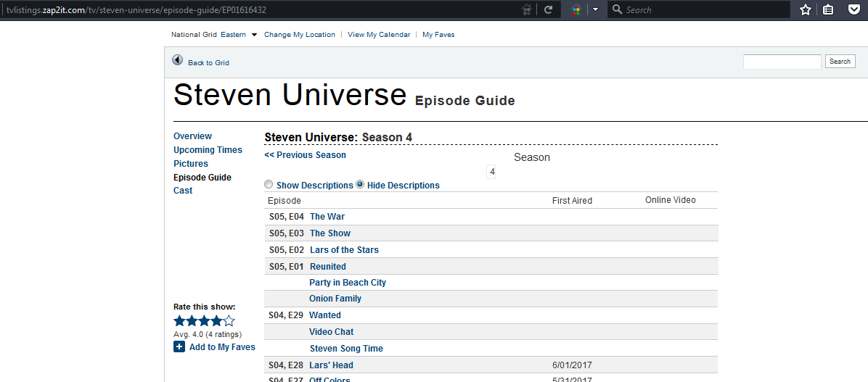This screenshot has width=868, height=382.
Task: Rate the show four stars
Action: coord(216,320)
